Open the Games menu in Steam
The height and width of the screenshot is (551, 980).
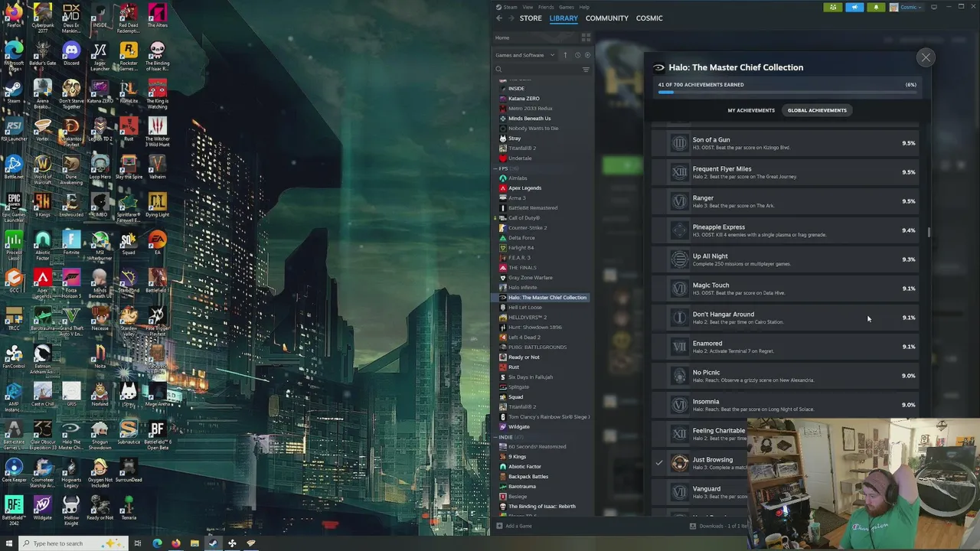click(567, 7)
